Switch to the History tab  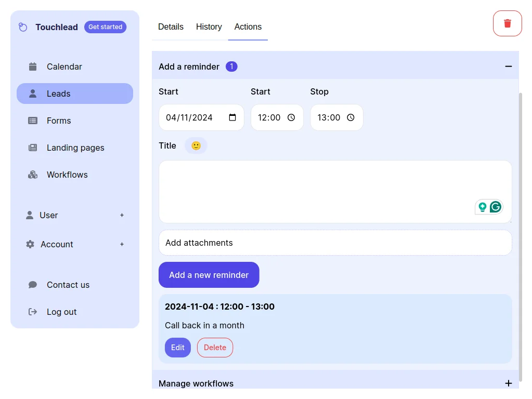coord(209,26)
